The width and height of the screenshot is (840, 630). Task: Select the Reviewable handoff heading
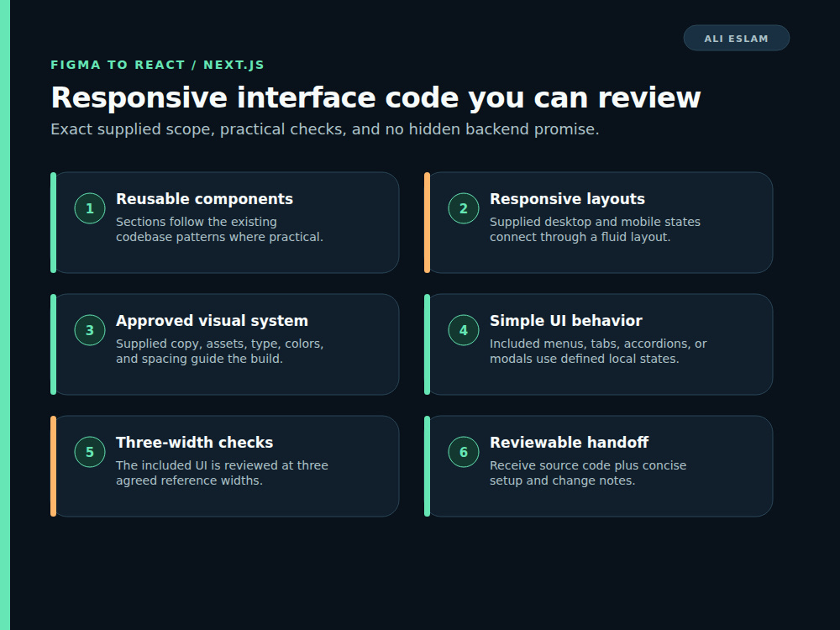point(569,442)
